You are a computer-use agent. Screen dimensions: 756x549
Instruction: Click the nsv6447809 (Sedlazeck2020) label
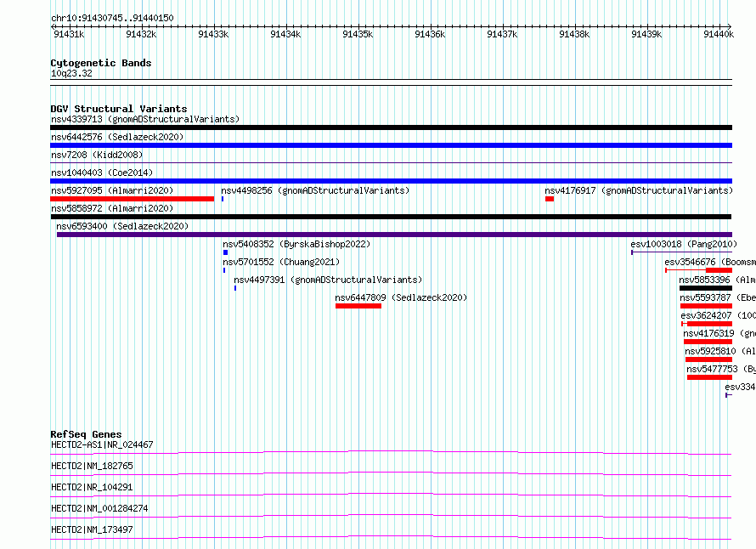401,297
